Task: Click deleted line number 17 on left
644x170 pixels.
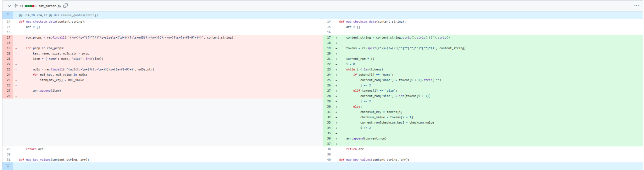Action: tap(8, 38)
